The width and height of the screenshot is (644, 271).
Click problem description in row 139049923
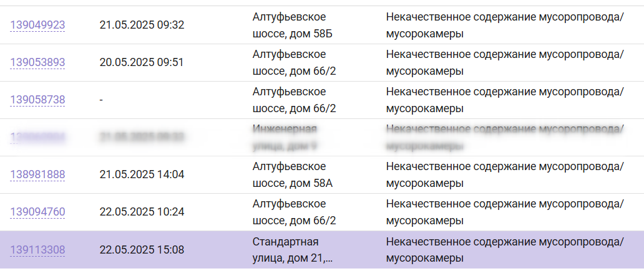click(x=505, y=26)
